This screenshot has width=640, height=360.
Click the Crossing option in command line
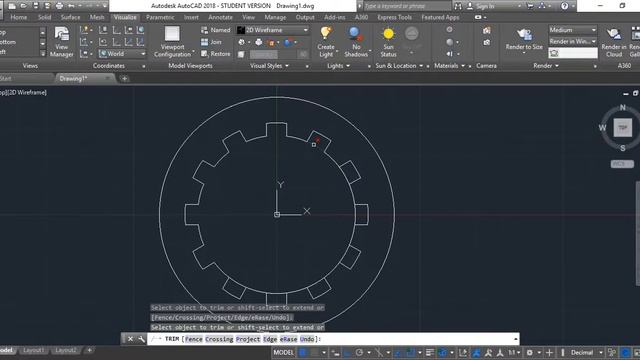[219, 339]
